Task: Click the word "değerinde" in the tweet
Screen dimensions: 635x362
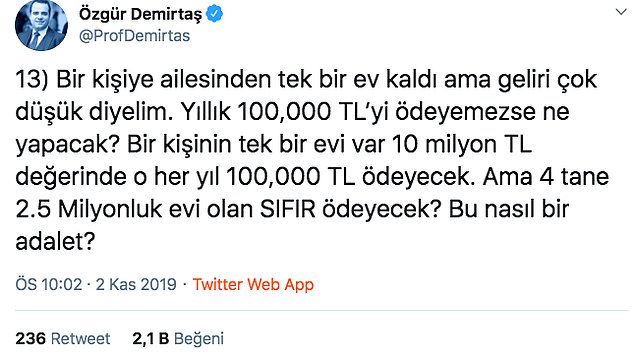Action: click(x=71, y=178)
